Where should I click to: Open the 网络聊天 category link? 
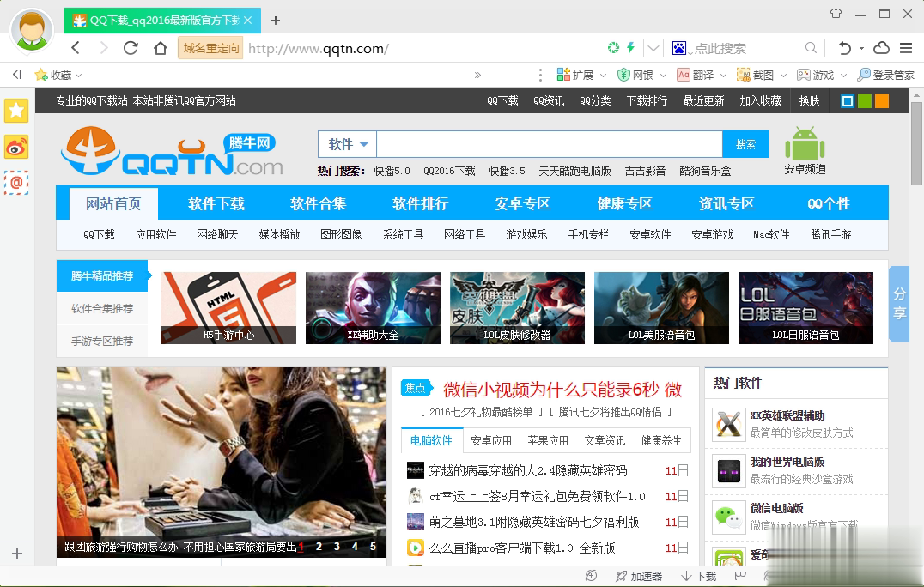tap(217, 234)
